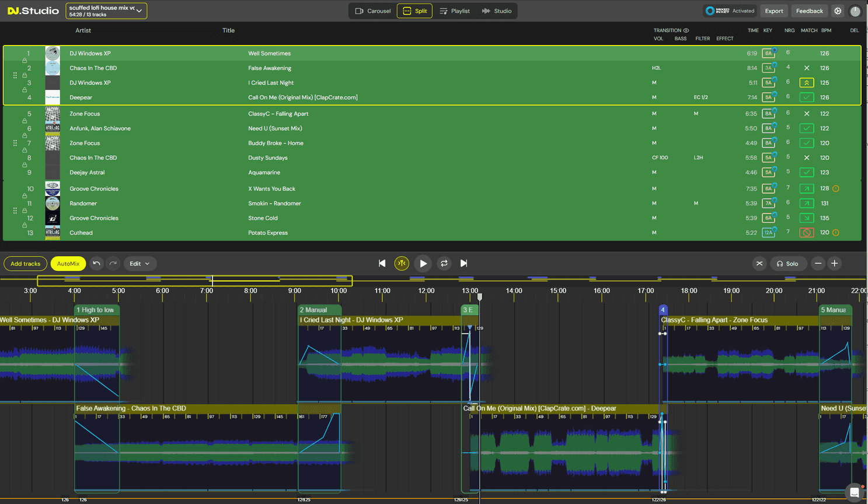868x504 pixels.
Task: Expand the Edit dropdown menu
Action: (140, 264)
